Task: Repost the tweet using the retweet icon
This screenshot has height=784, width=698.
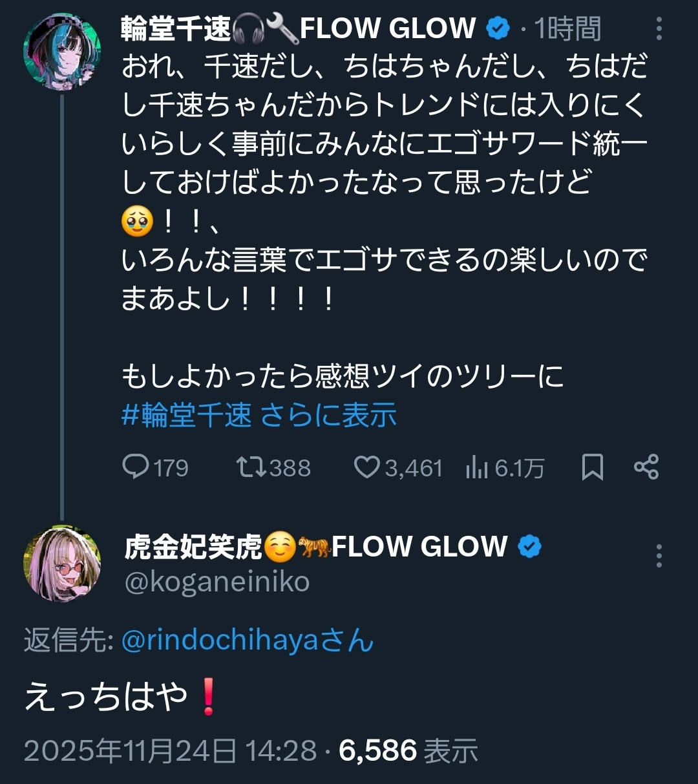Action: click(x=249, y=467)
